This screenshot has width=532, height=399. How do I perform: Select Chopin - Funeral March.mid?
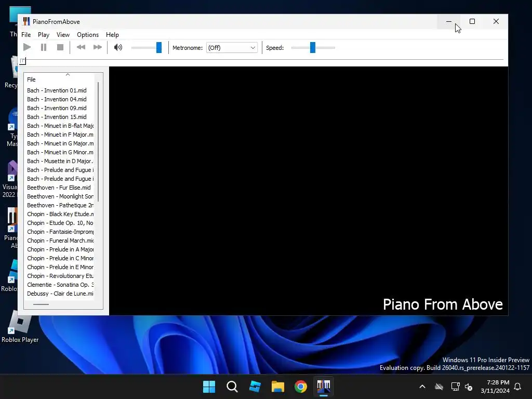click(x=60, y=240)
